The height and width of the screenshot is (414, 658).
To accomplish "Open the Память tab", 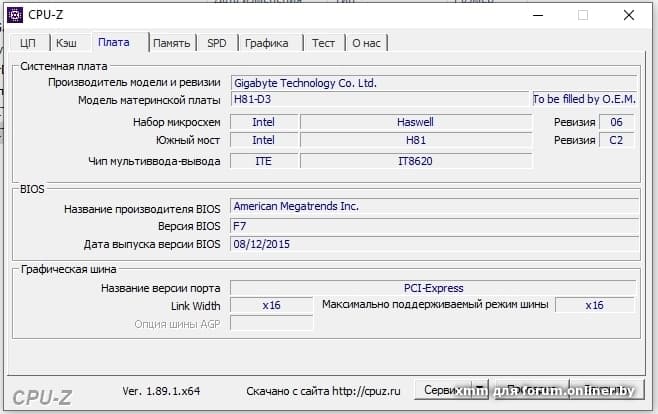I will point(171,43).
